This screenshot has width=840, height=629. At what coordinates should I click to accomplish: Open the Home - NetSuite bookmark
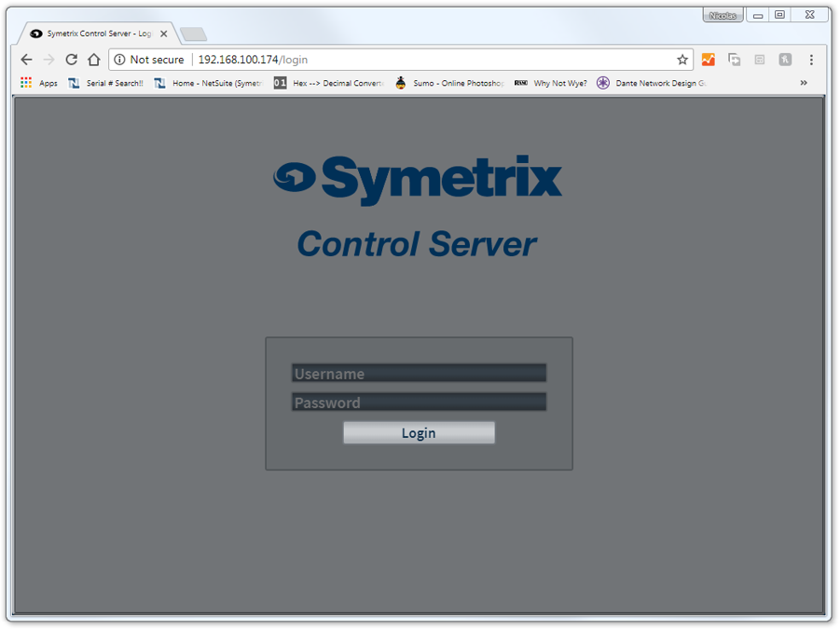pos(209,83)
